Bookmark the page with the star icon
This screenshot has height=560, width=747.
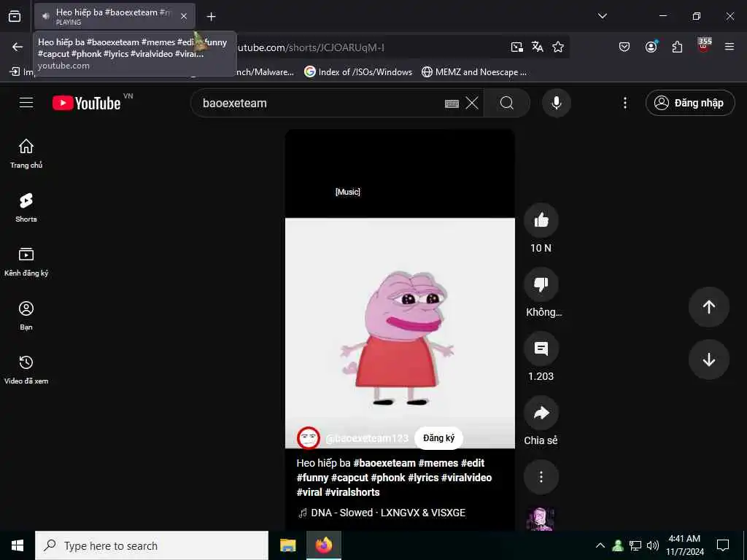[558, 47]
